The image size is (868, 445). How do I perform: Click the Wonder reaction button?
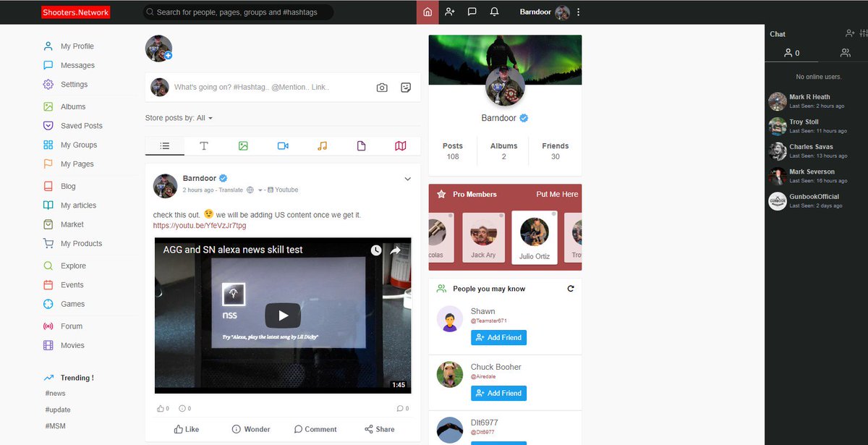[250, 429]
